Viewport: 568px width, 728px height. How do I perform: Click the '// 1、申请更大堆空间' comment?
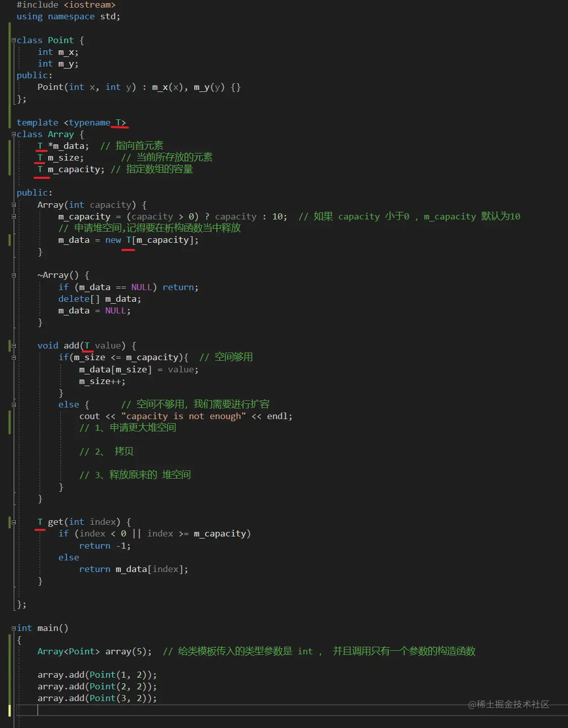point(128,428)
